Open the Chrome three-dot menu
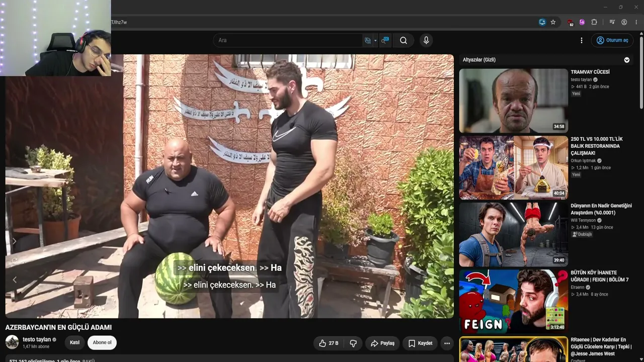The height and width of the screenshot is (362, 644). pyautogui.click(x=636, y=22)
